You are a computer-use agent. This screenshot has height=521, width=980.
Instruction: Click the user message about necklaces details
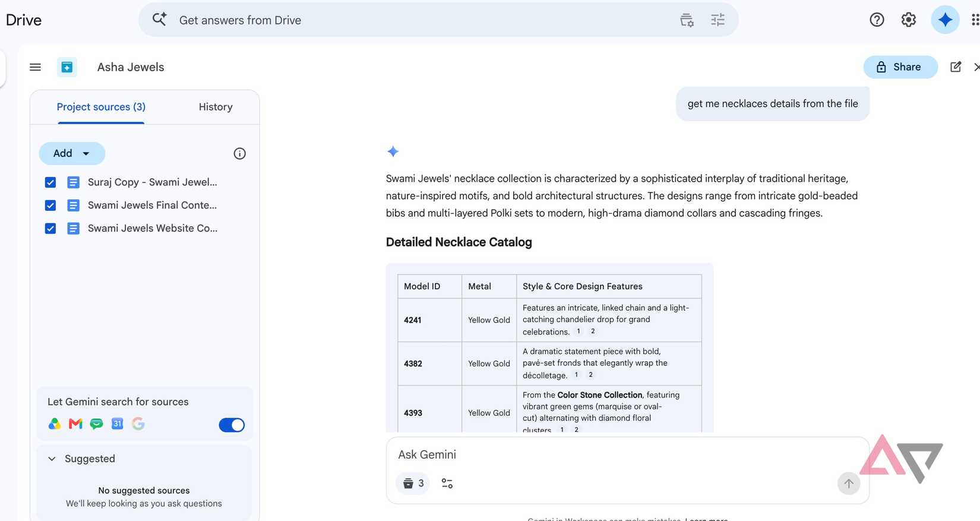pyautogui.click(x=773, y=104)
